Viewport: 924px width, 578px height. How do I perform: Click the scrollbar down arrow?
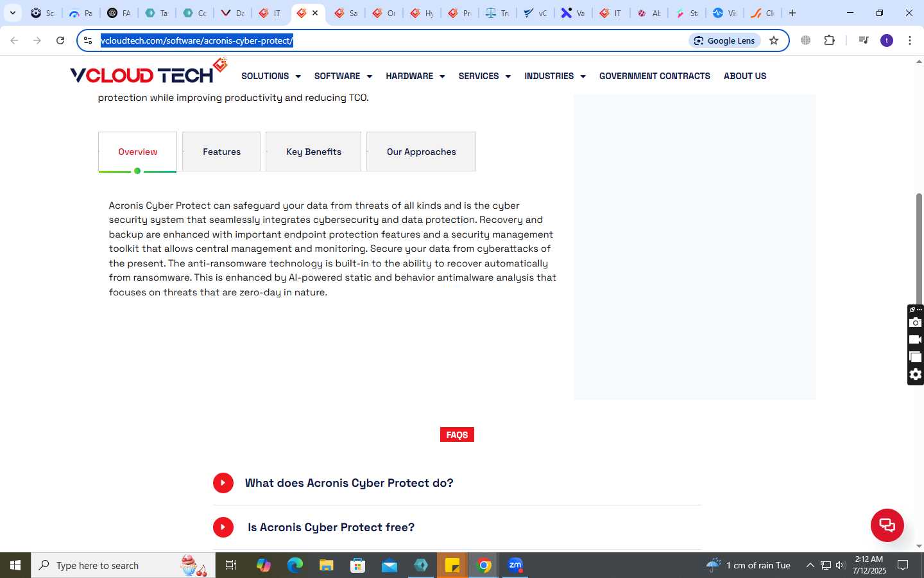coord(919,547)
